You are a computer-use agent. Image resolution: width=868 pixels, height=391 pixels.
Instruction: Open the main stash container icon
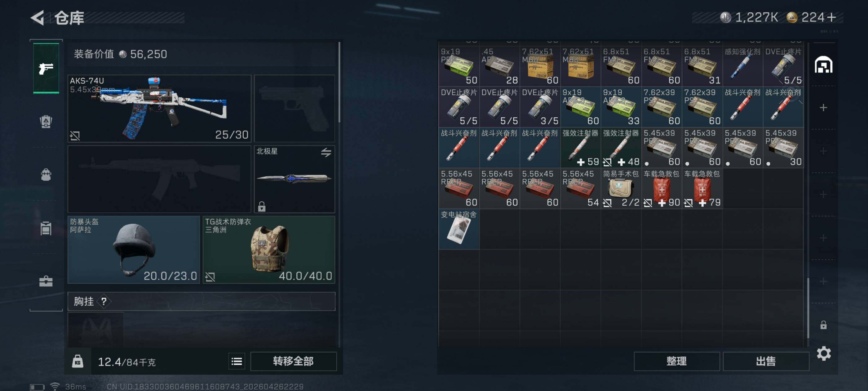click(x=823, y=65)
